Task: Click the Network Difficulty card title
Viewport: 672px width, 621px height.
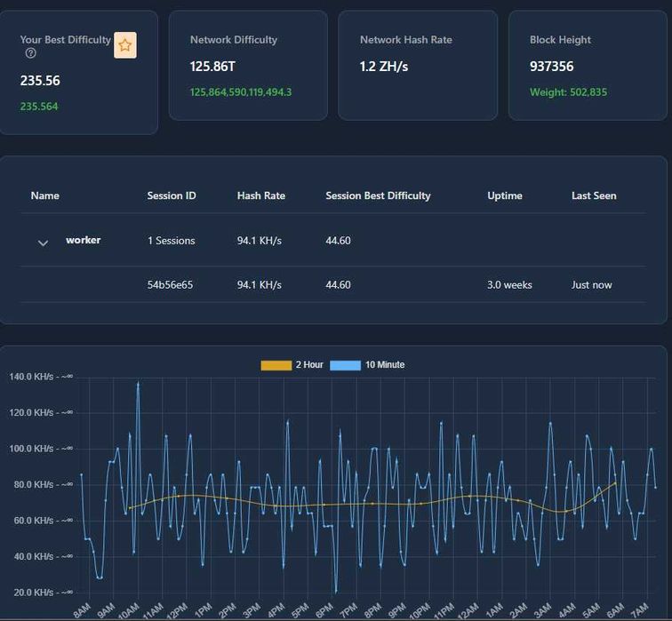Action: (234, 40)
